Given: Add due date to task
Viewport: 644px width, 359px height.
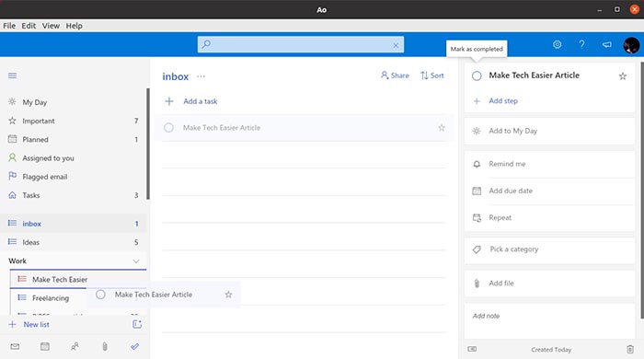Looking at the screenshot, I should tap(549, 191).
